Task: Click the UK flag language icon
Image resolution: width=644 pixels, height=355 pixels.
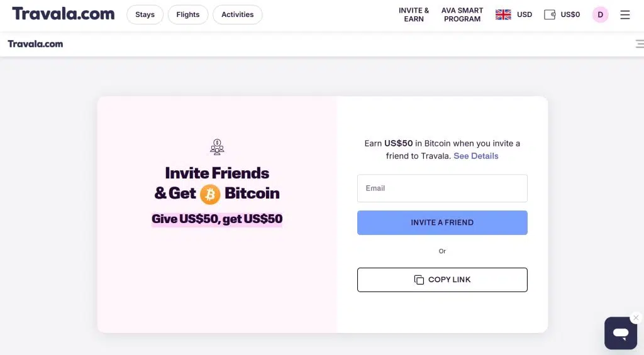Action: pos(503,14)
